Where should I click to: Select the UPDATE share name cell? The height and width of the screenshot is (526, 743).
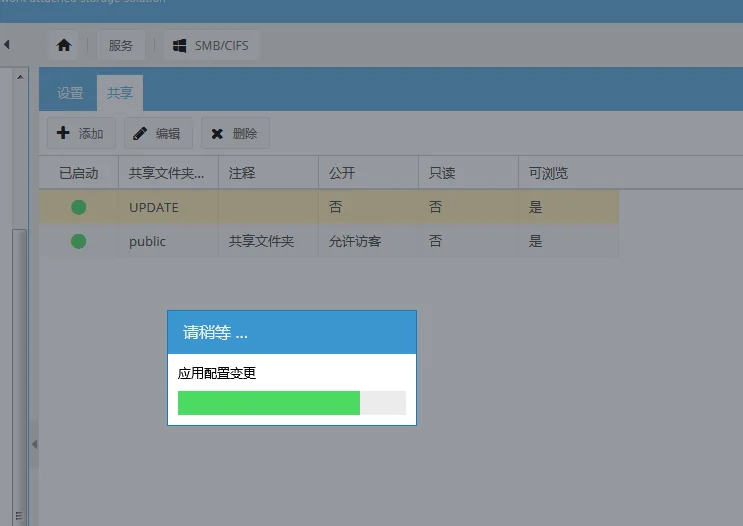168,207
